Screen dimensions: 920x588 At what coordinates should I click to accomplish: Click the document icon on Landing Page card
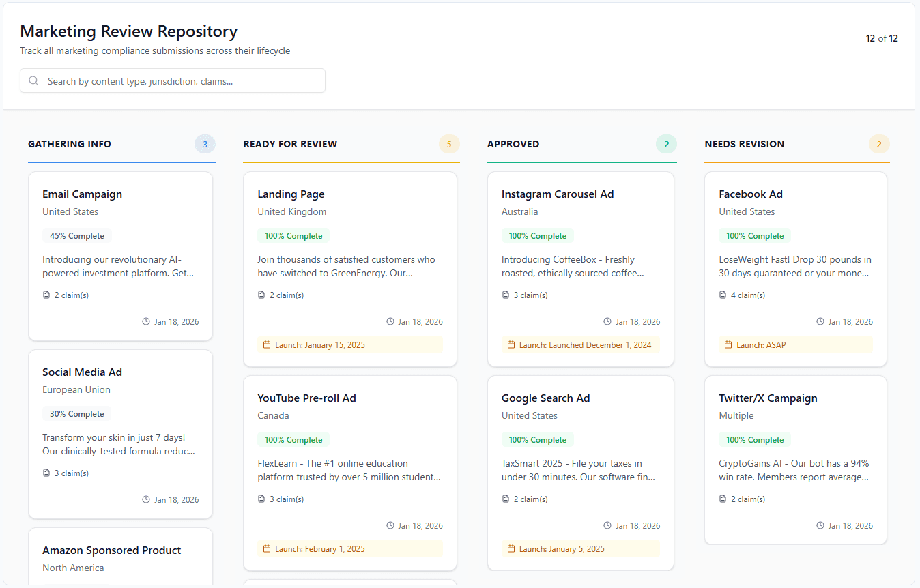[x=261, y=295]
